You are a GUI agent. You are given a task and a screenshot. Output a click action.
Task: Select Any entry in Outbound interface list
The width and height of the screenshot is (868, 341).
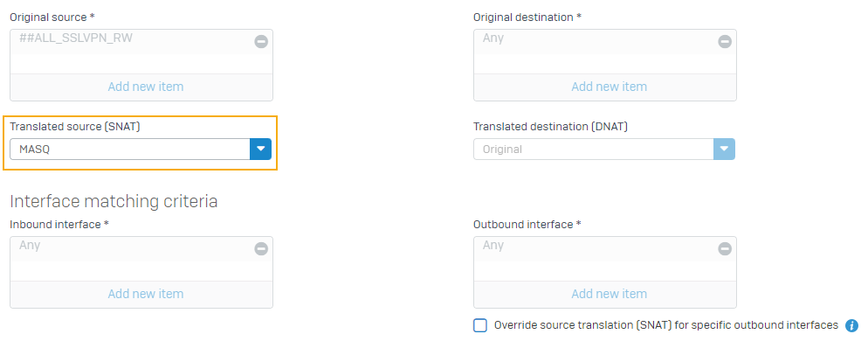pyautogui.click(x=493, y=246)
